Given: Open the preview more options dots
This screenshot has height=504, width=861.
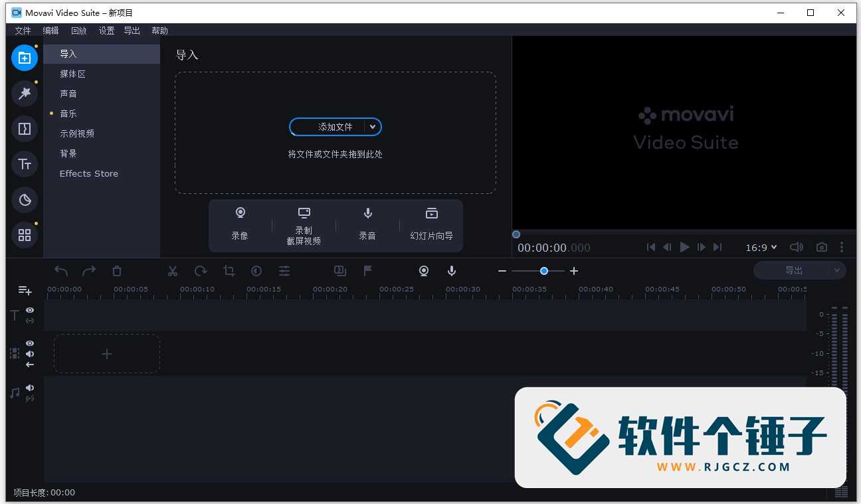Looking at the screenshot, I should tap(842, 247).
